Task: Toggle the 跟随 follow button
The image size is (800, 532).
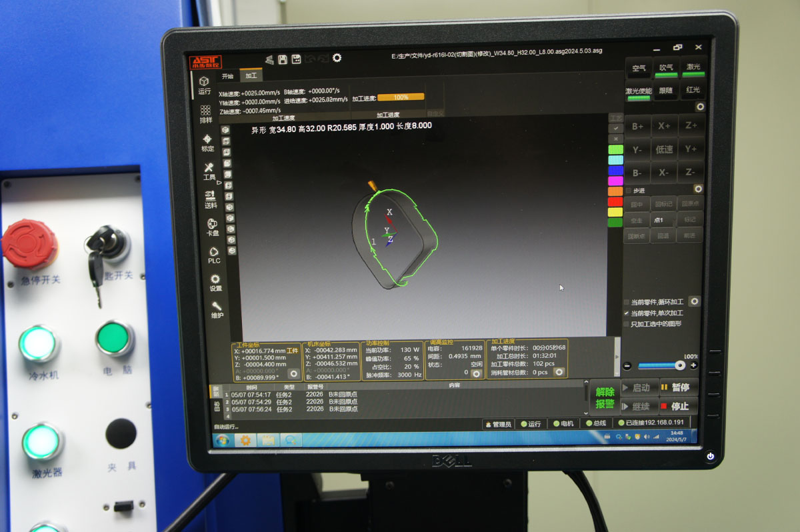Action: click(x=665, y=91)
